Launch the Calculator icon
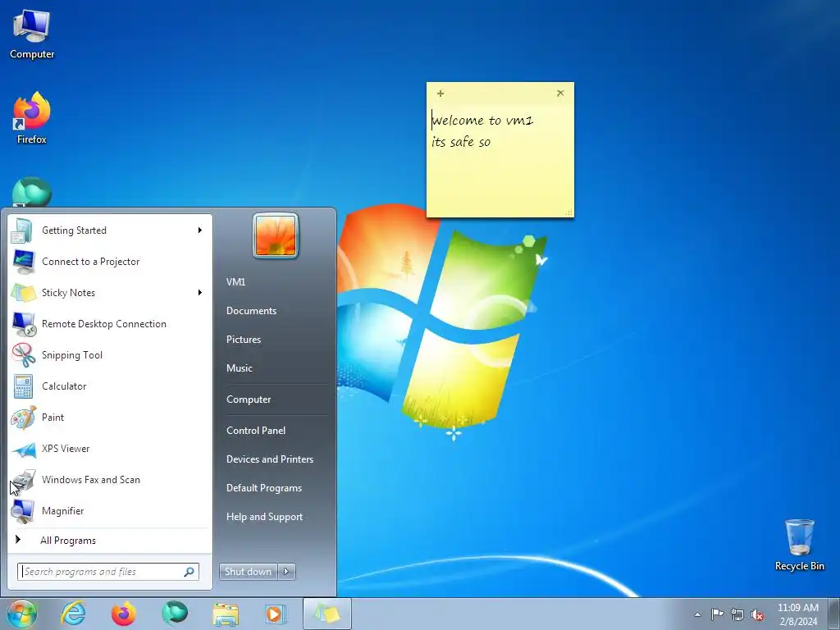 pyautogui.click(x=22, y=386)
